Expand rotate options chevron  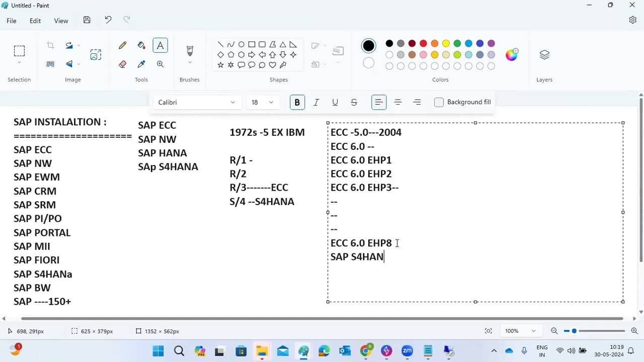pos(79,46)
